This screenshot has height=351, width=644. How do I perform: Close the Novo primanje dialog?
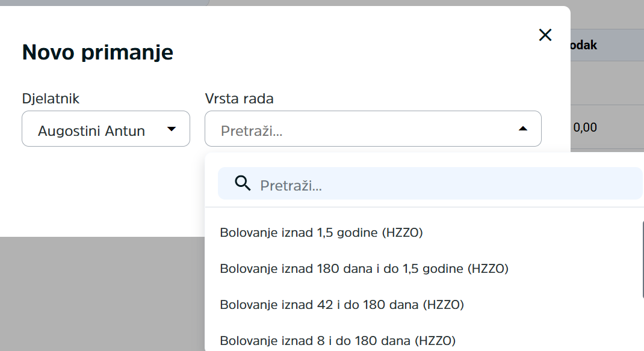pos(545,35)
